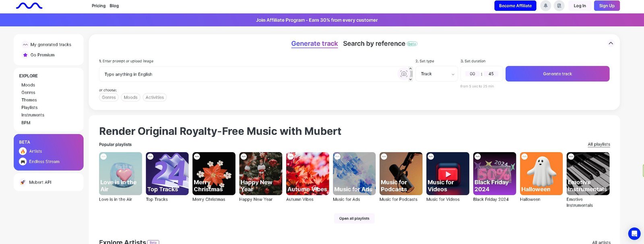
Task: Open the Track type dropdown
Action: (x=436, y=74)
